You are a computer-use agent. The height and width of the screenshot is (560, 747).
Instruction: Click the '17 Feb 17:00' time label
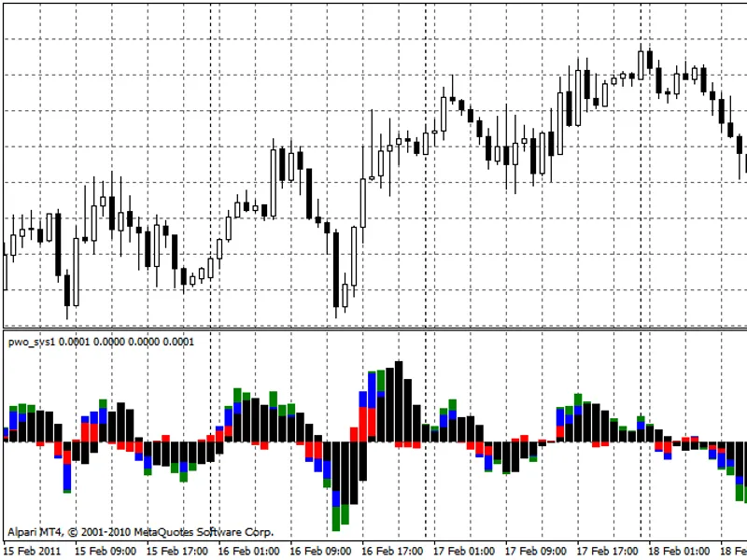pyautogui.click(x=608, y=552)
